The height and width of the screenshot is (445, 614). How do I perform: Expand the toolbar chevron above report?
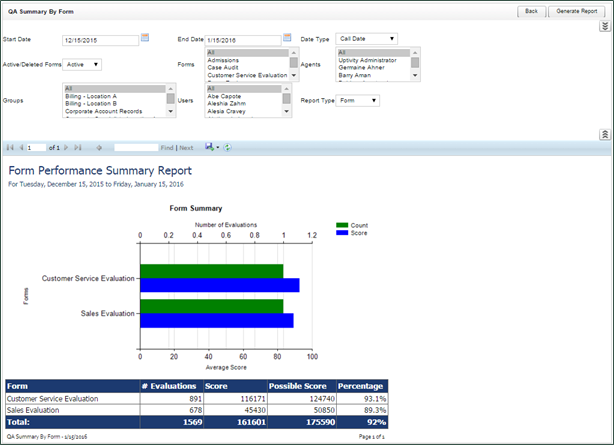tap(604, 134)
